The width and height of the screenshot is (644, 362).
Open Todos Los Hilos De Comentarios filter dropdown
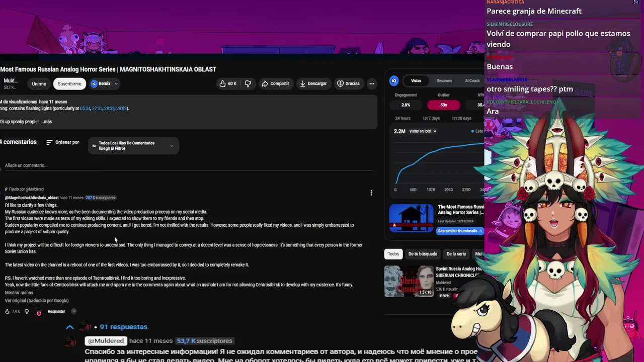coord(133,146)
